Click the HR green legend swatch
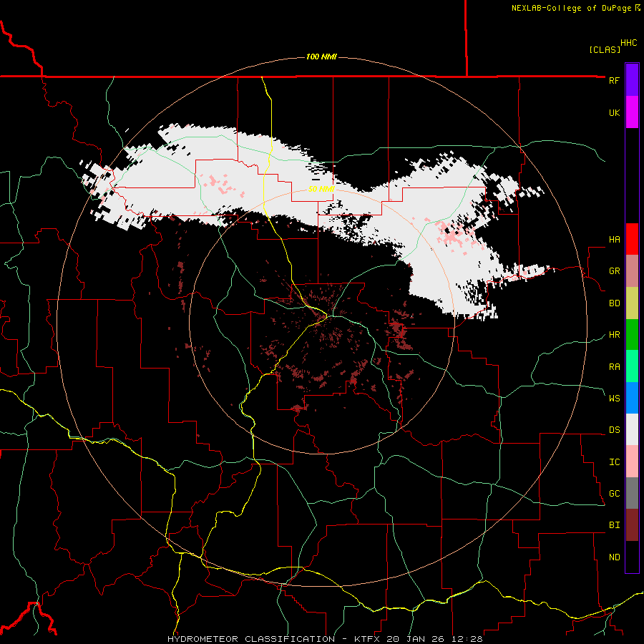644x644 pixels. click(x=632, y=334)
